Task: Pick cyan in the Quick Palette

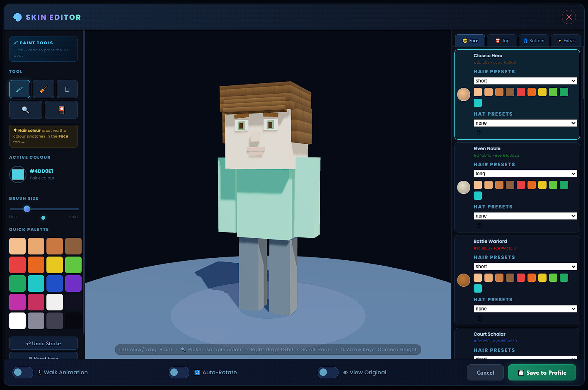Action: click(x=36, y=283)
